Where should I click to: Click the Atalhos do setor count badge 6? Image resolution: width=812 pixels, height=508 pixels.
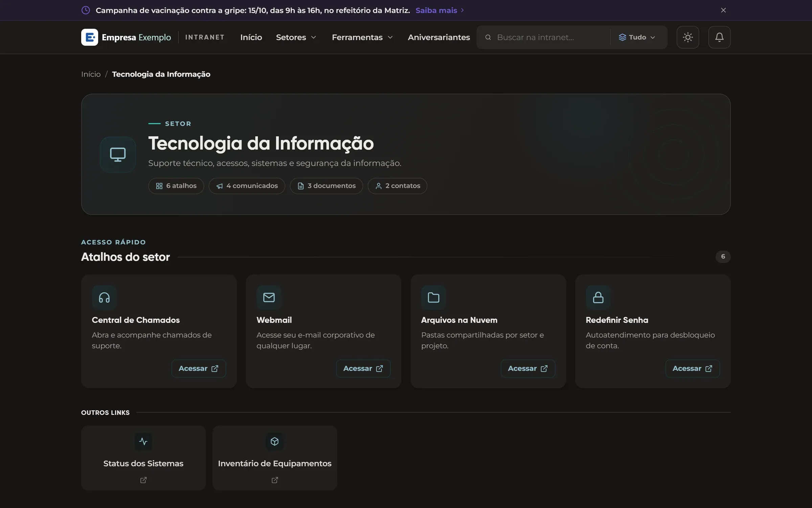723,257
